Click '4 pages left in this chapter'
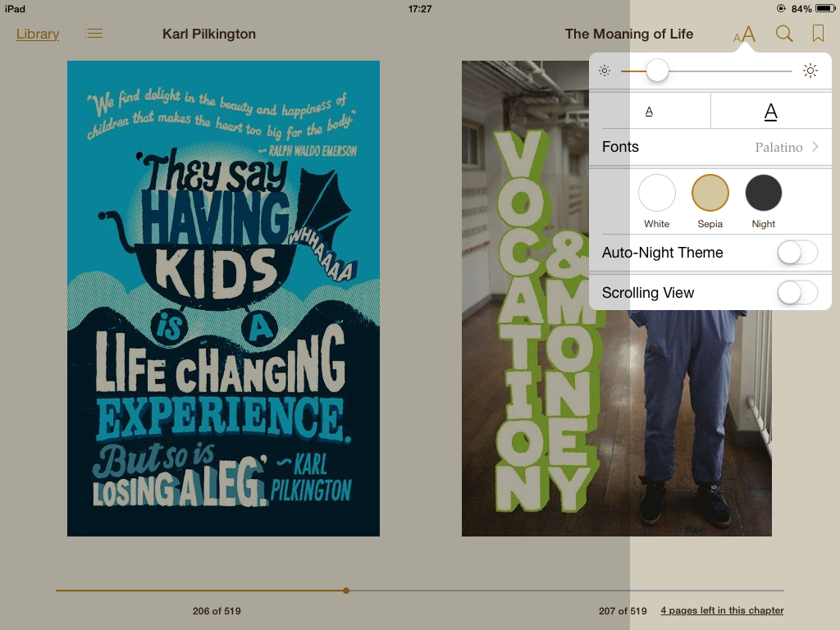The width and height of the screenshot is (840, 630). (x=722, y=610)
